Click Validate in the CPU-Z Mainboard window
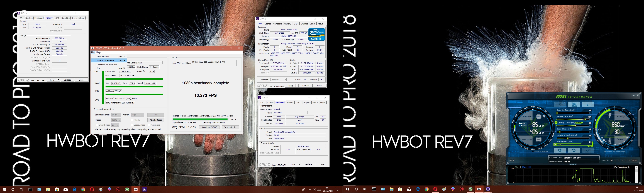The height and width of the screenshot is (193, 644). click(308, 164)
